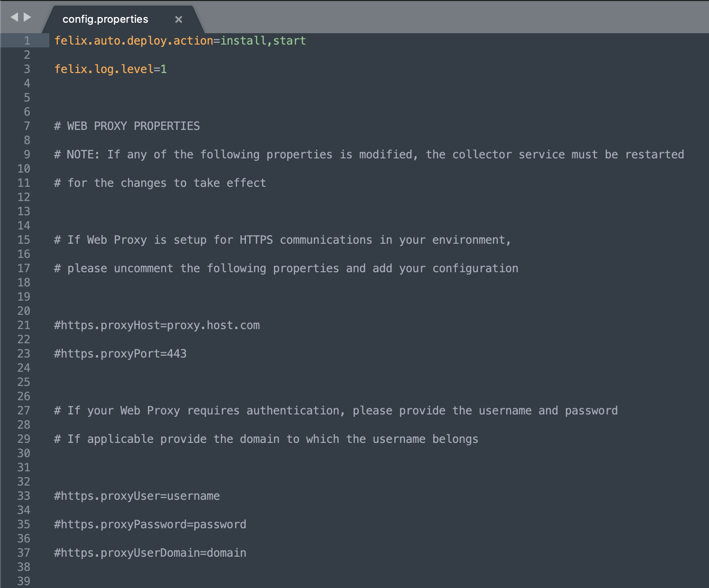Click the 'for the changes to take effect' comment
The image size is (709, 588).
click(160, 183)
